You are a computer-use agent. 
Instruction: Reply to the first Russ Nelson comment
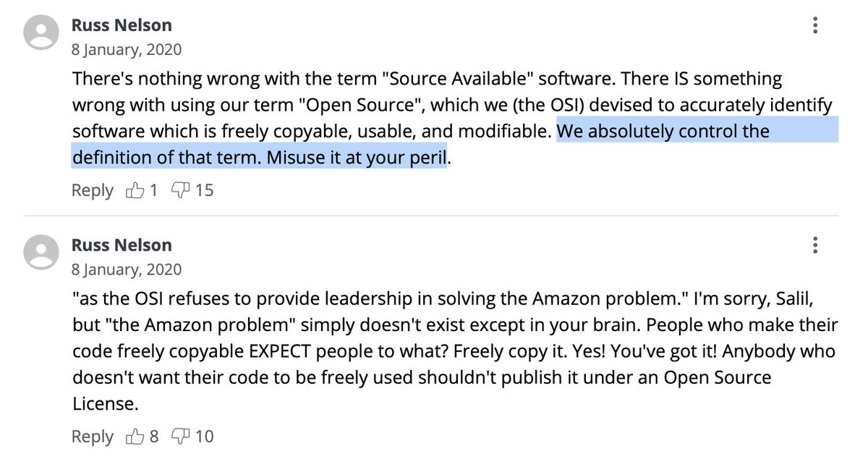pyautogui.click(x=93, y=191)
